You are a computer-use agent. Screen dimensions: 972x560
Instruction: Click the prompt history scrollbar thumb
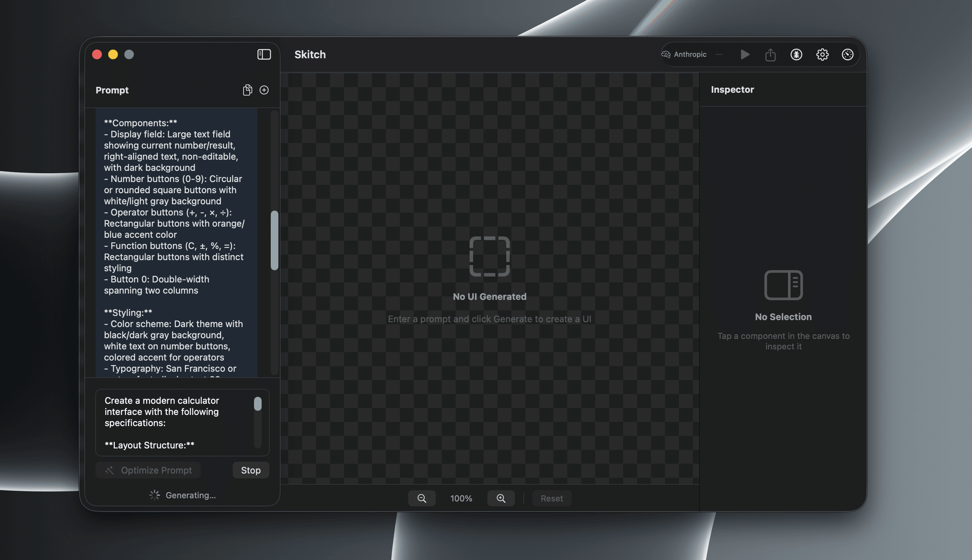(274, 240)
